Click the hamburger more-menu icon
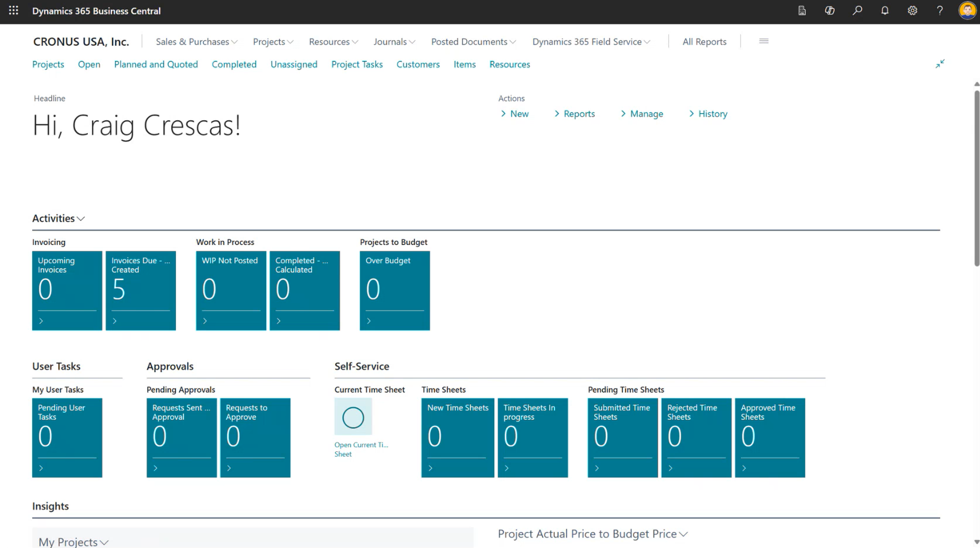Image resolution: width=980 pixels, height=548 pixels. (763, 41)
